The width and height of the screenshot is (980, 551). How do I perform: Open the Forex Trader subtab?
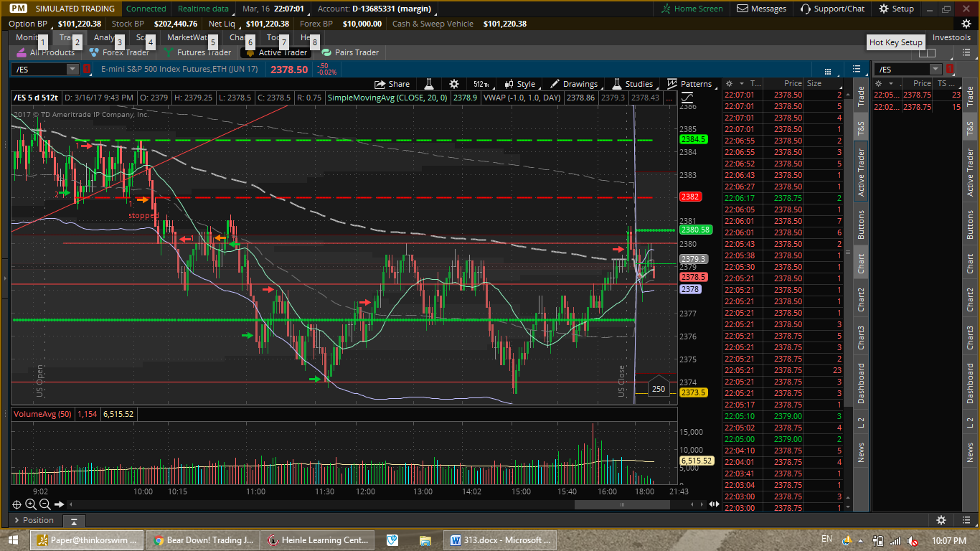pyautogui.click(x=119, y=52)
